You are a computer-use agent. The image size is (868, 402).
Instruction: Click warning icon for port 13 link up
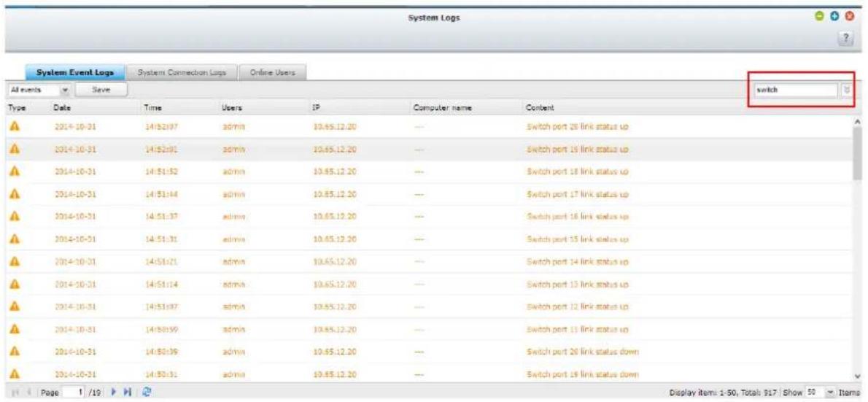pos(15,285)
